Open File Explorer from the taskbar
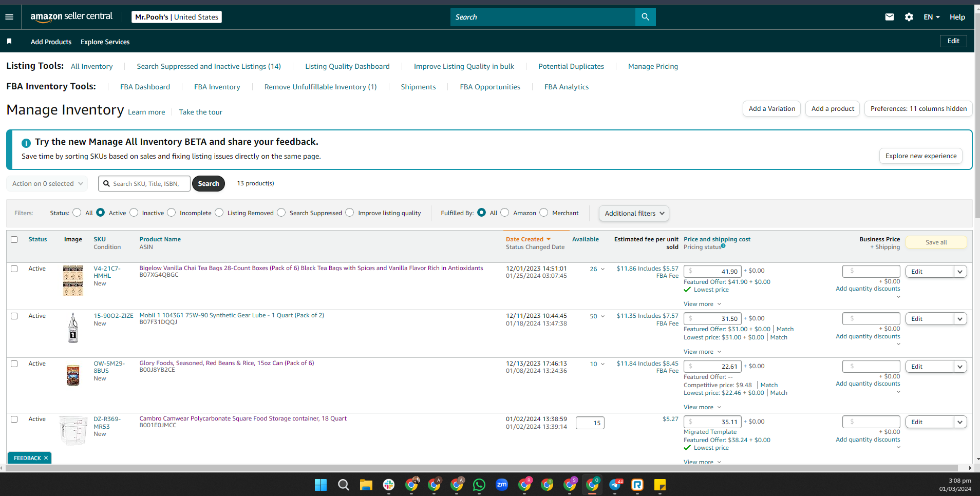This screenshot has height=496, width=980. (366, 485)
